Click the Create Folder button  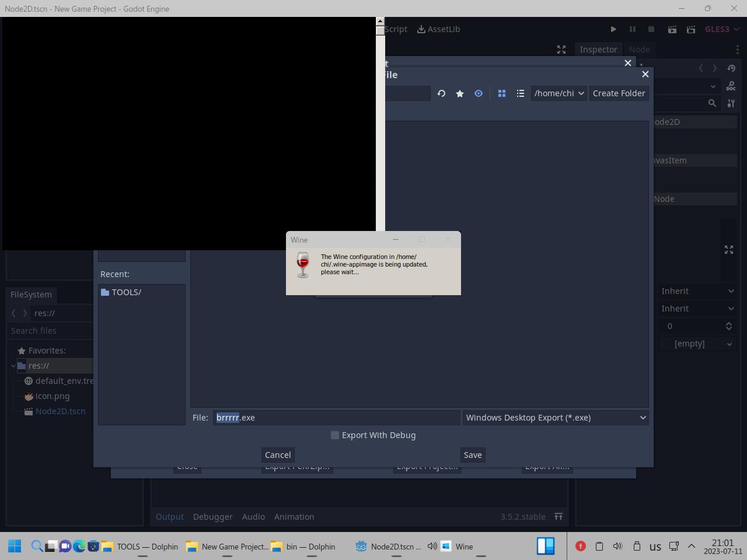[619, 93]
